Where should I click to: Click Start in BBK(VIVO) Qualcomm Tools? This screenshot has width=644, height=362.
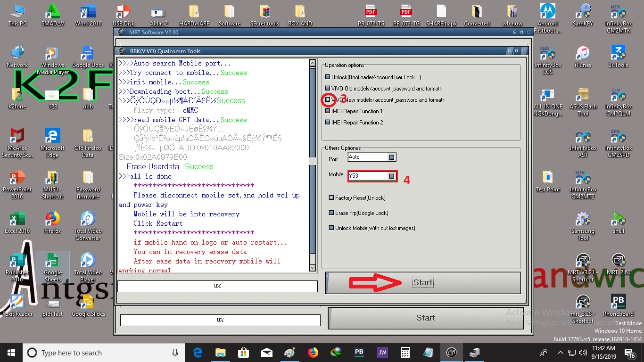[423, 283]
